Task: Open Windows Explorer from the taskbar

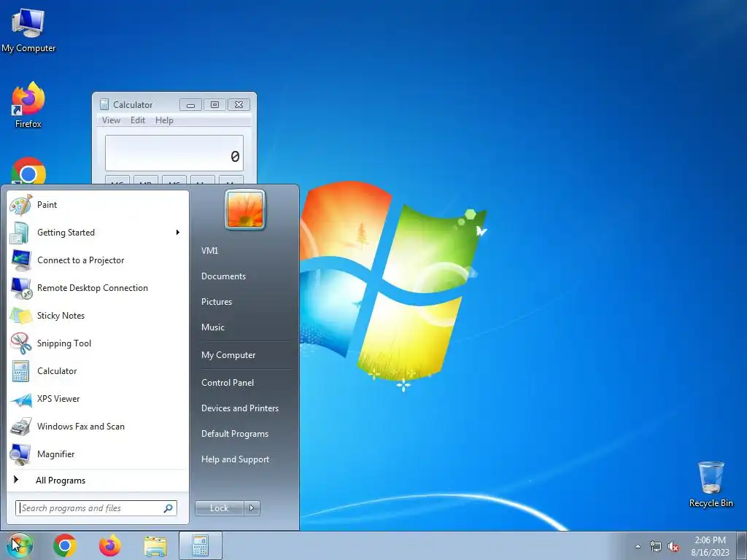Action: click(155, 546)
